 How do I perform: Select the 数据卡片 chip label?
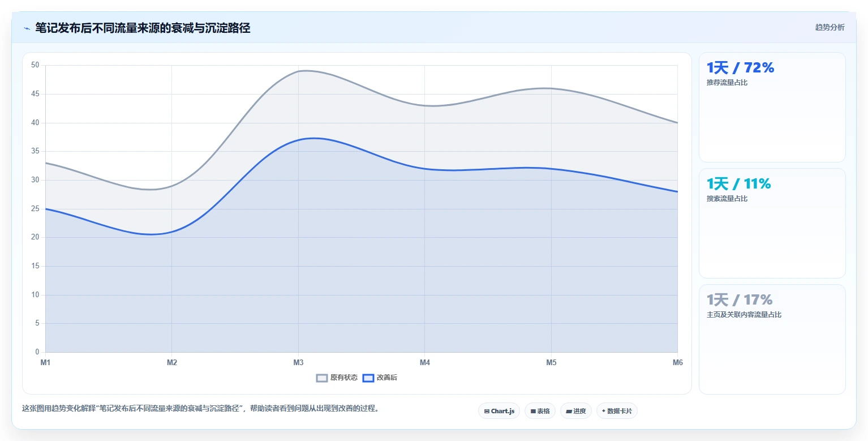(x=620, y=412)
